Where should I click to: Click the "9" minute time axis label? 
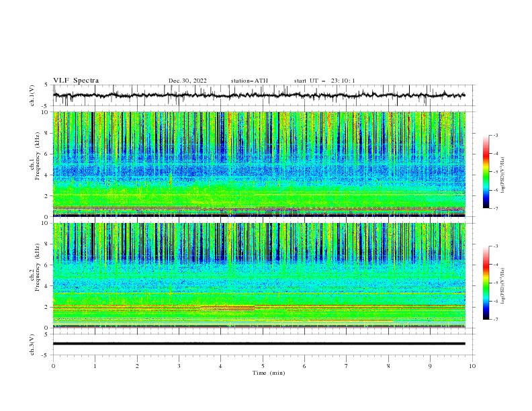tap(430, 366)
